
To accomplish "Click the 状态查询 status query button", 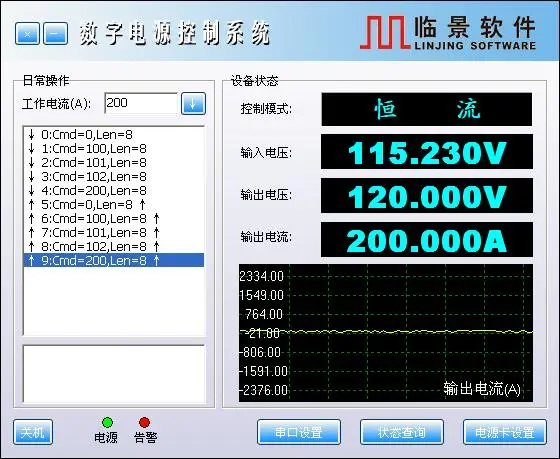I will pos(402,432).
